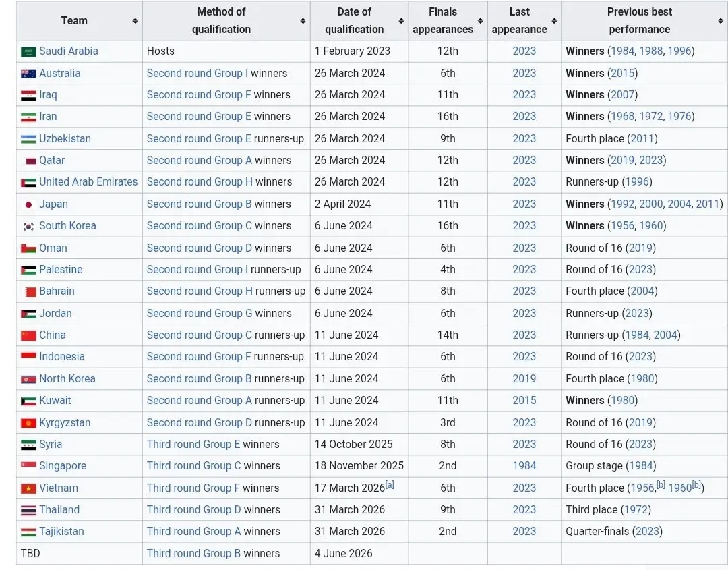Screen dimensions: 728x570
Task: Sort table by Team column arrows
Action: (135, 21)
